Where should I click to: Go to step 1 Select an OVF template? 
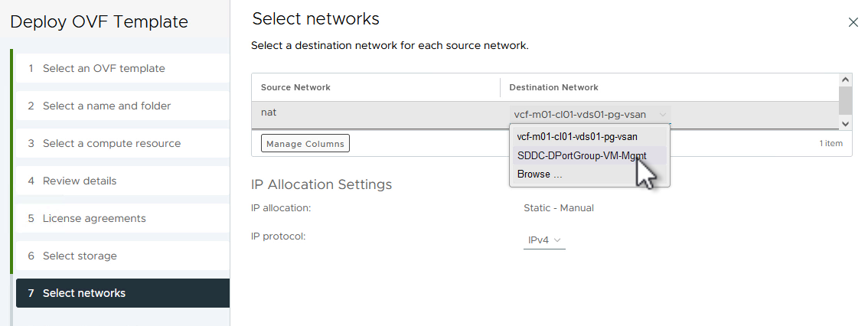(x=103, y=68)
